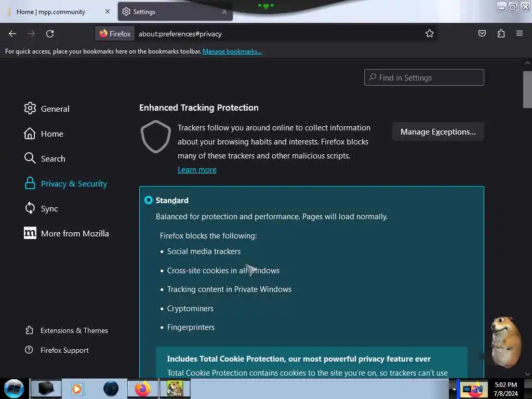Open Home settings category
The width and height of the screenshot is (532, 399).
(x=44, y=134)
